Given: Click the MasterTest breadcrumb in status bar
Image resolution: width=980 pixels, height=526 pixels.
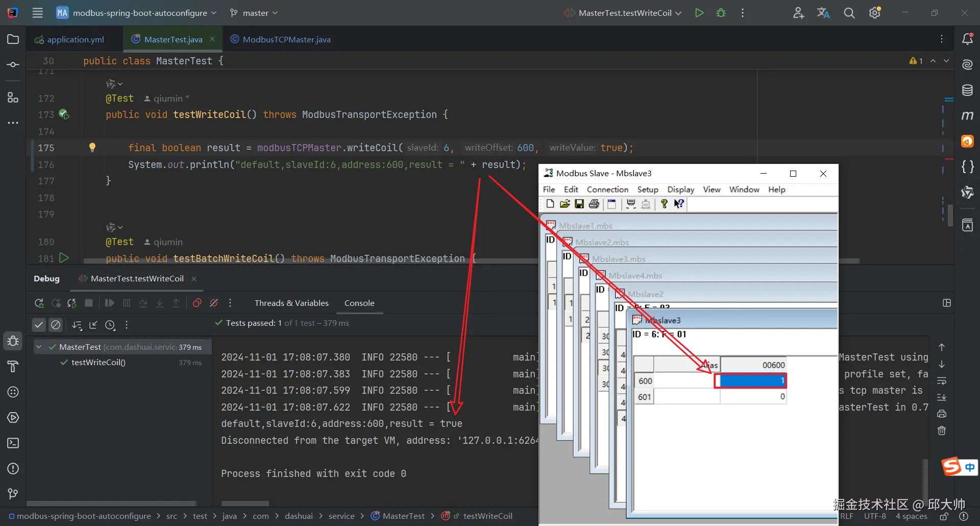Looking at the screenshot, I should tap(403, 516).
